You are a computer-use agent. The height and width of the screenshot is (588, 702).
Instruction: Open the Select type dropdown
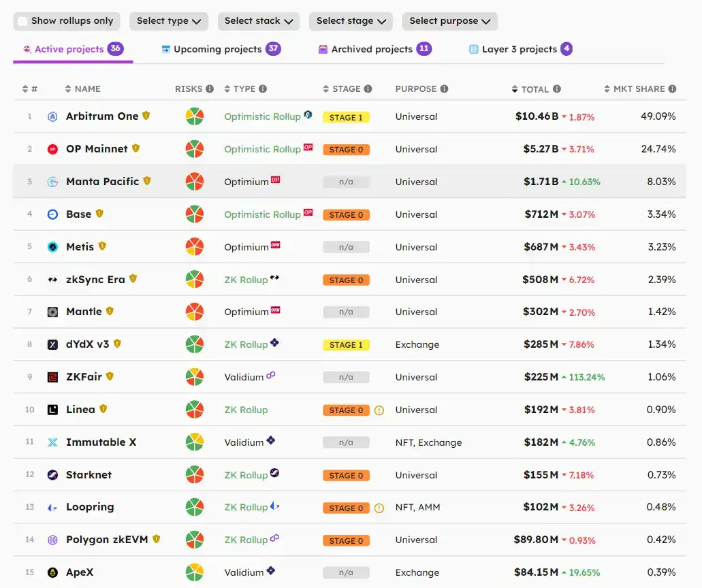(169, 21)
